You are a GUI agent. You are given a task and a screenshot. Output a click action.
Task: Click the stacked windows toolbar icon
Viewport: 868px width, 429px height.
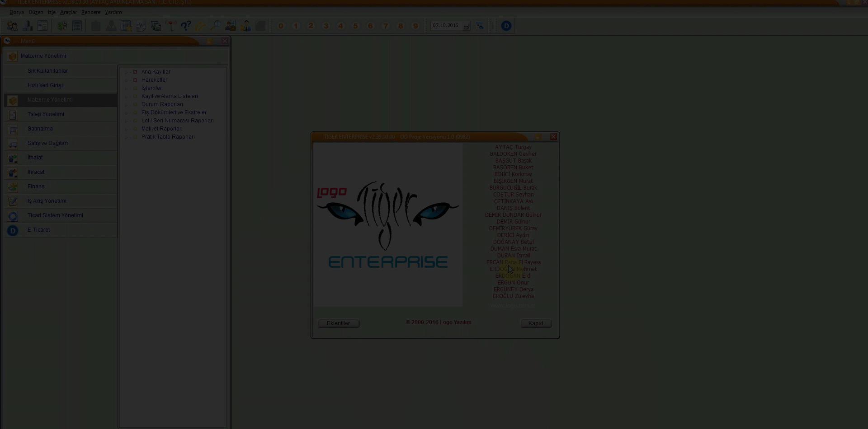tap(156, 26)
